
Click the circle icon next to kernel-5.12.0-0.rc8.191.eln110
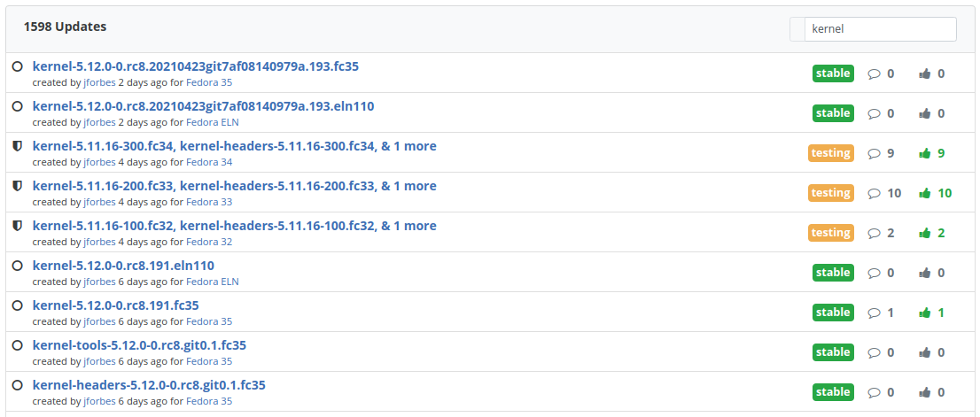click(x=18, y=266)
